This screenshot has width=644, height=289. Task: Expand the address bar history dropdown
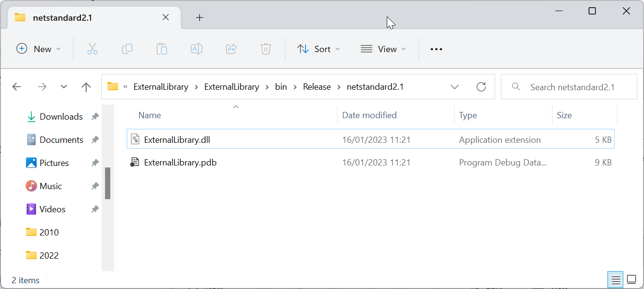point(454,87)
